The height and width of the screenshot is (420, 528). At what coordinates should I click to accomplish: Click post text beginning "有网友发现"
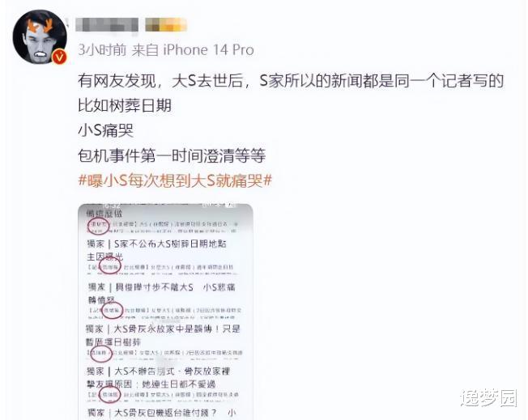point(291,81)
